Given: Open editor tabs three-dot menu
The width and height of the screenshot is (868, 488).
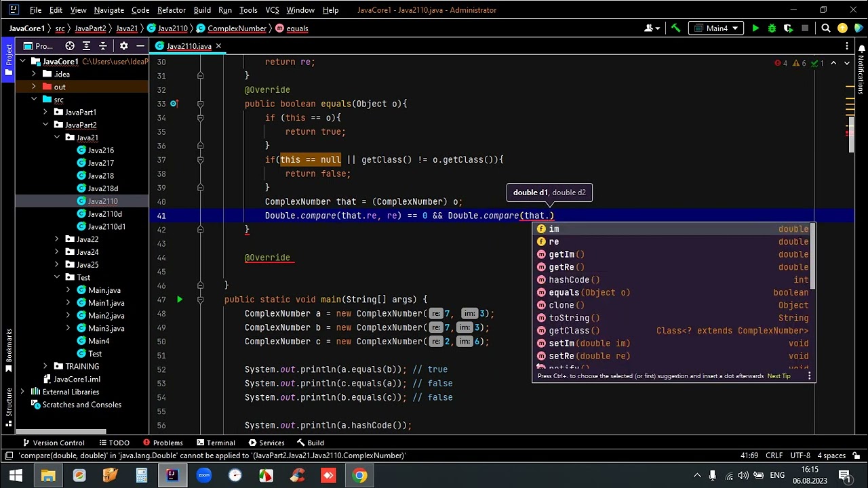Looking at the screenshot, I should pyautogui.click(x=847, y=46).
